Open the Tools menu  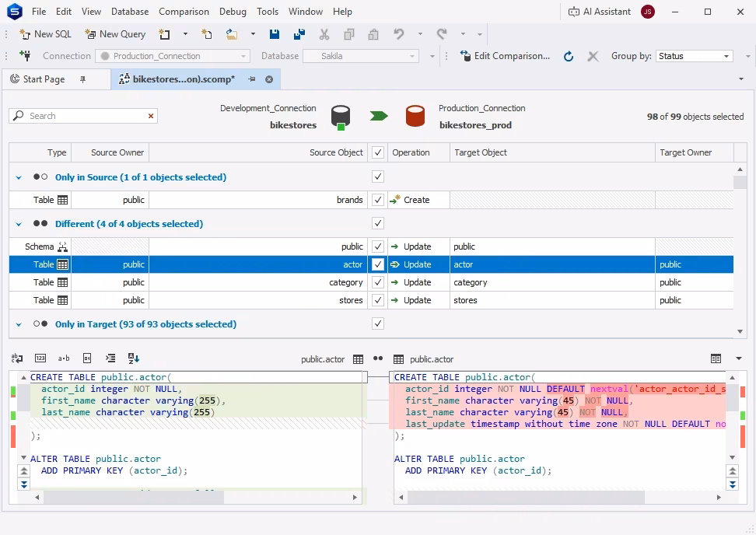tap(268, 12)
